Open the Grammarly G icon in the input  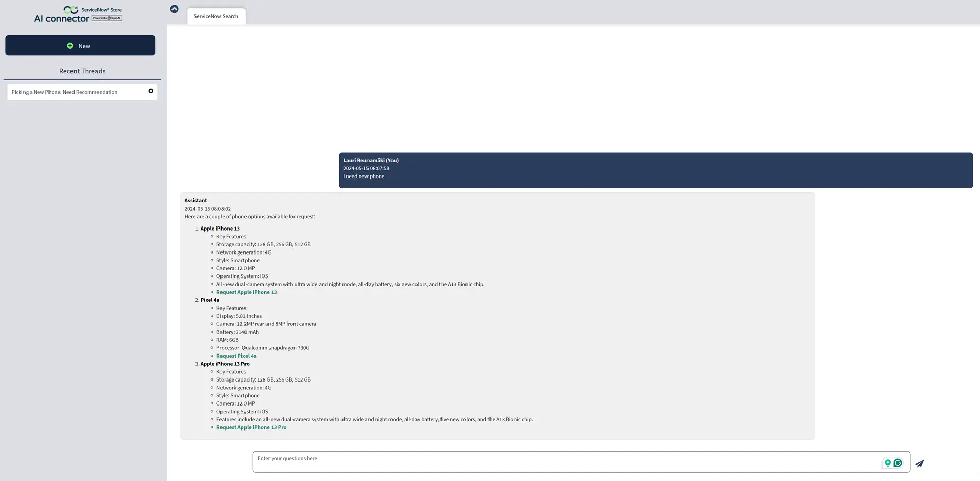pyautogui.click(x=898, y=463)
